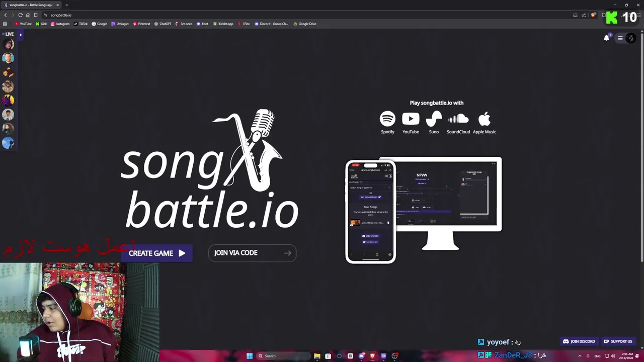Choose the YouTube platform icon
The height and width of the screenshot is (362, 644).
(x=411, y=123)
